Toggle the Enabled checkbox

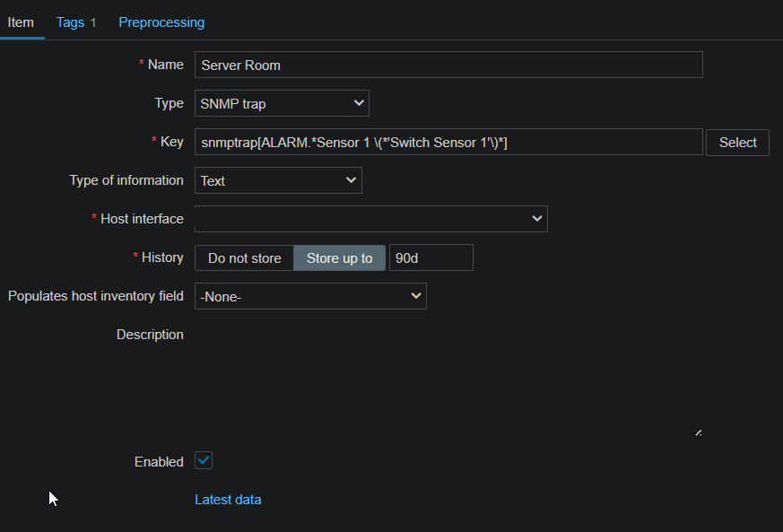tap(204, 461)
